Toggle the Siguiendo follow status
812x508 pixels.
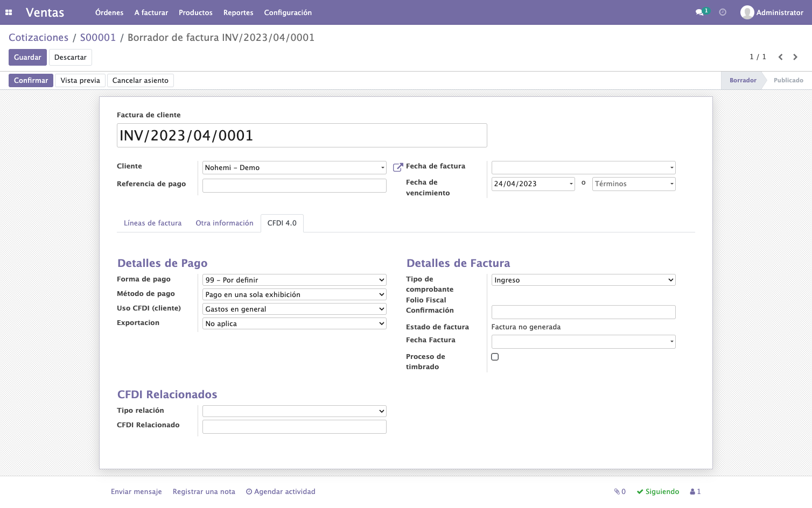[658, 491]
